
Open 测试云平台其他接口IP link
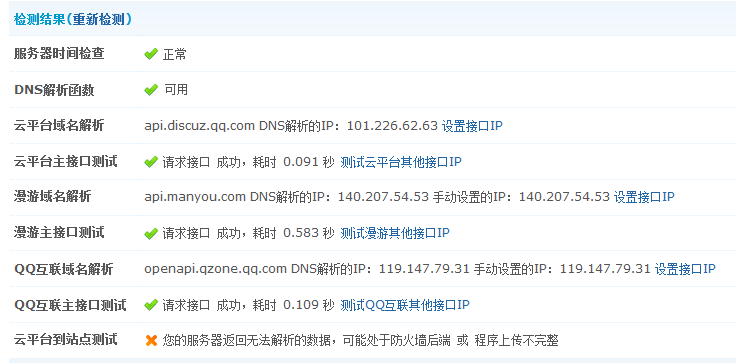coord(401,162)
